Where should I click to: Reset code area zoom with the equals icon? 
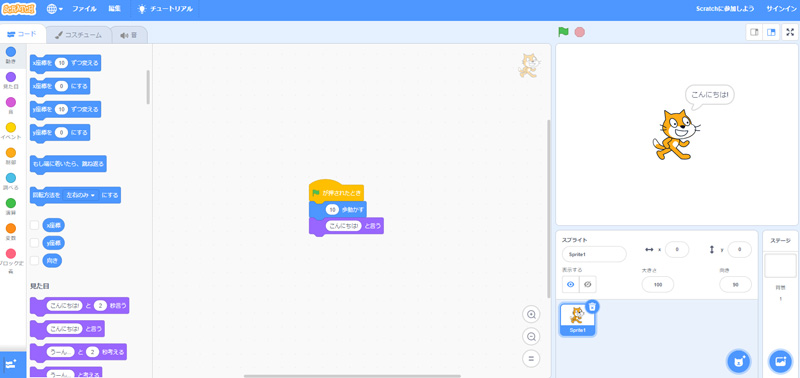pyautogui.click(x=531, y=358)
